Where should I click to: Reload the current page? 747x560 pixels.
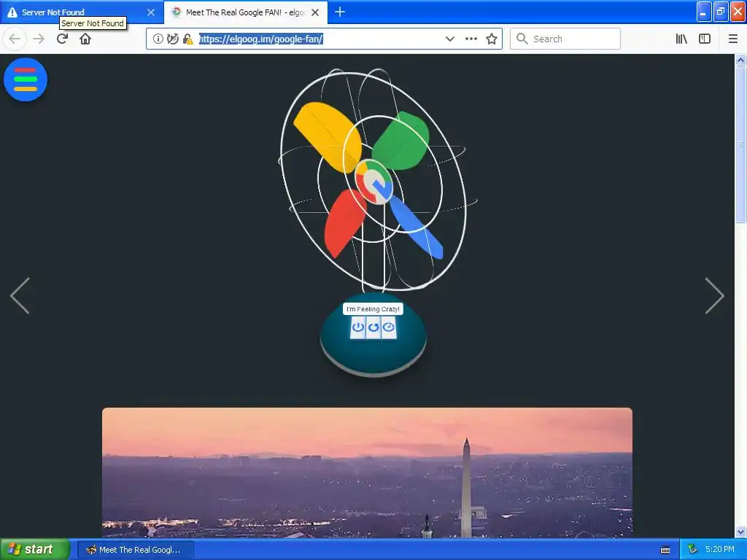click(62, 39)
